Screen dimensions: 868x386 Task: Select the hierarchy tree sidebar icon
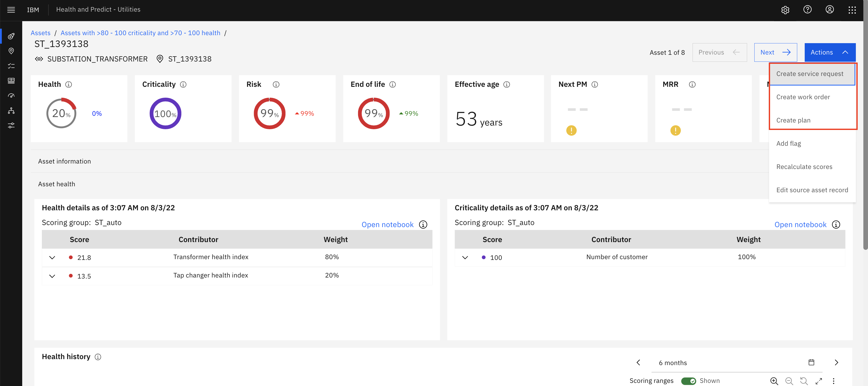11,111
